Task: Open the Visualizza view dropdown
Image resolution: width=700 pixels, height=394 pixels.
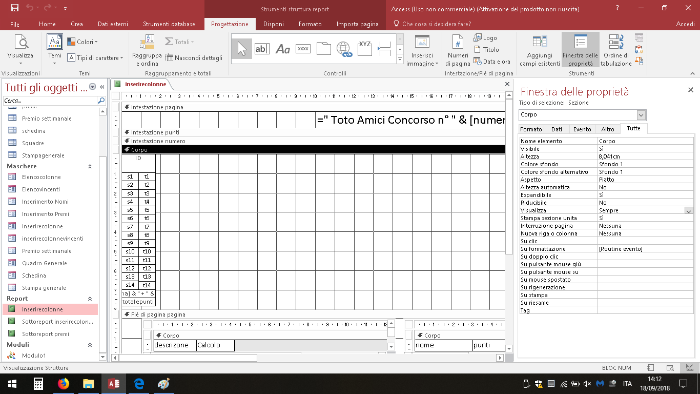Action: pyautogui.click(x=21, y=63)
